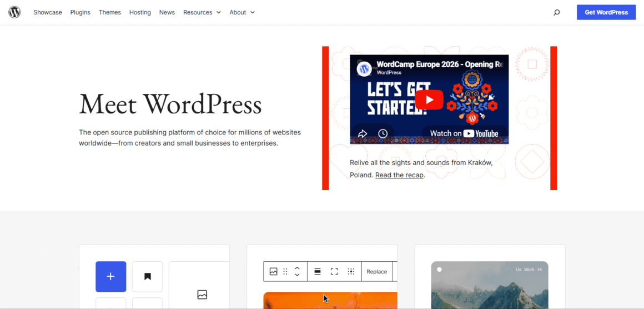Expand the About dropdown menu
This screenshot has width=644, height=309.
pyautogui.click(x=242, y=12)
